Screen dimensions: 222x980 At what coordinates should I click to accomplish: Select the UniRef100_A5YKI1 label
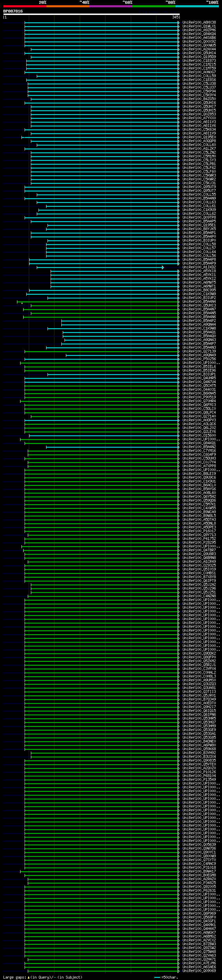(199, 275)
